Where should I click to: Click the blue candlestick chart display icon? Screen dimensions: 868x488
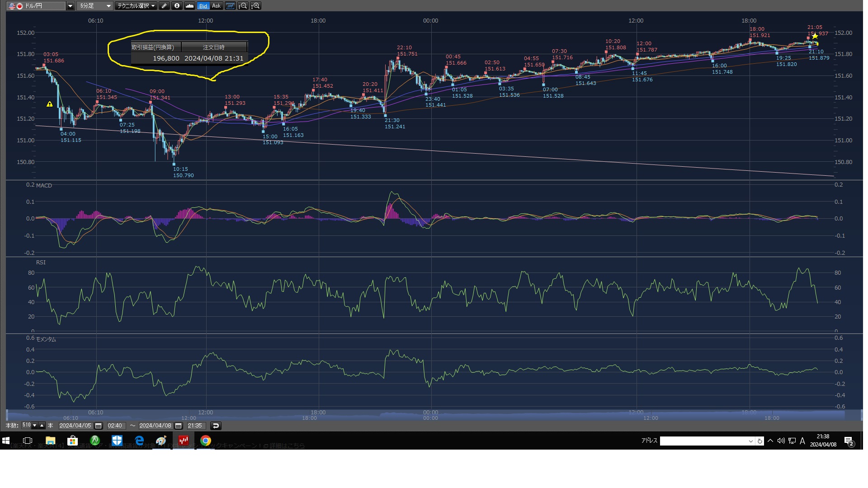coord(230,6)
